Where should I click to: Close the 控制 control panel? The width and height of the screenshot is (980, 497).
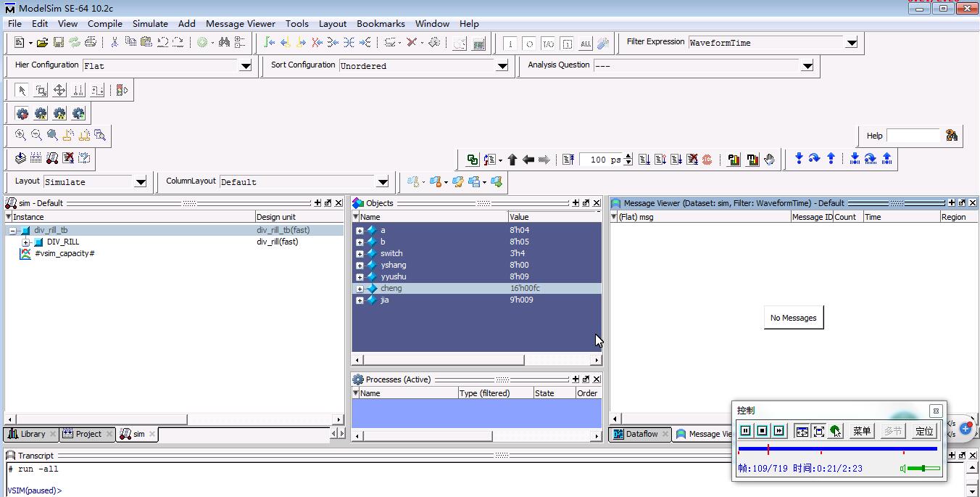coord(936,411)
